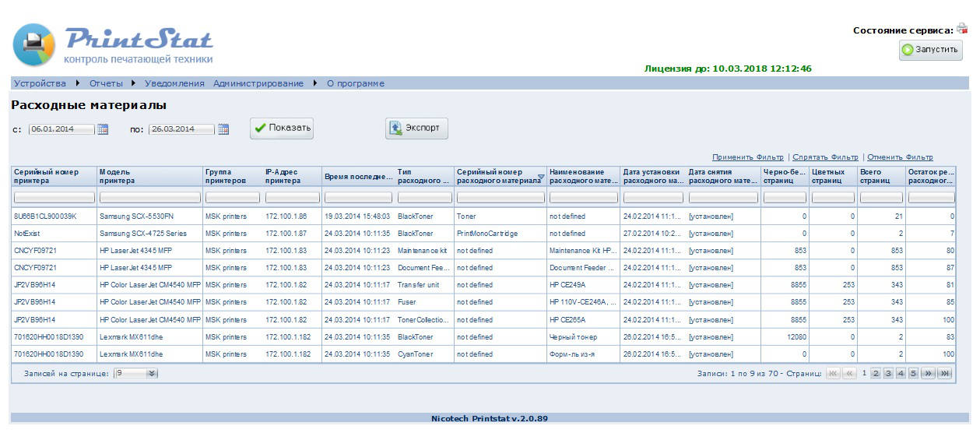Jump to the last page of records

tap(945, 374)
